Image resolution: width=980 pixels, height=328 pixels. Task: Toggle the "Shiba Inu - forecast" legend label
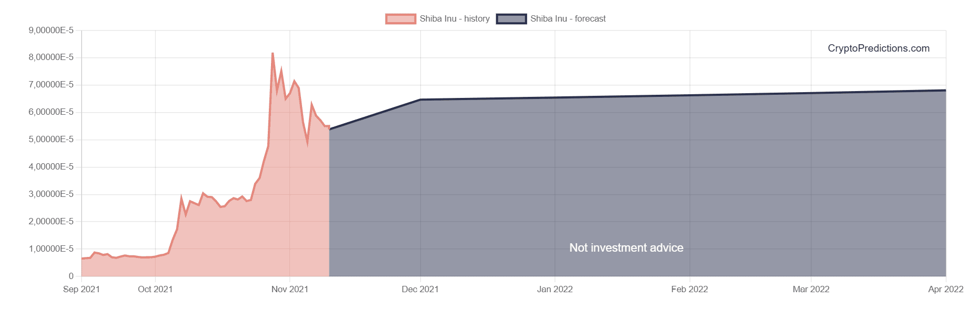click(x=568, y=19)
